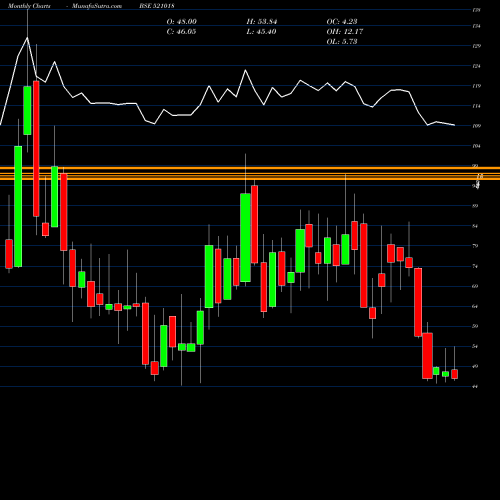500x500 pixels.
Task: Click the "MunafaSutra.com" label
Action: pos(97,6)
